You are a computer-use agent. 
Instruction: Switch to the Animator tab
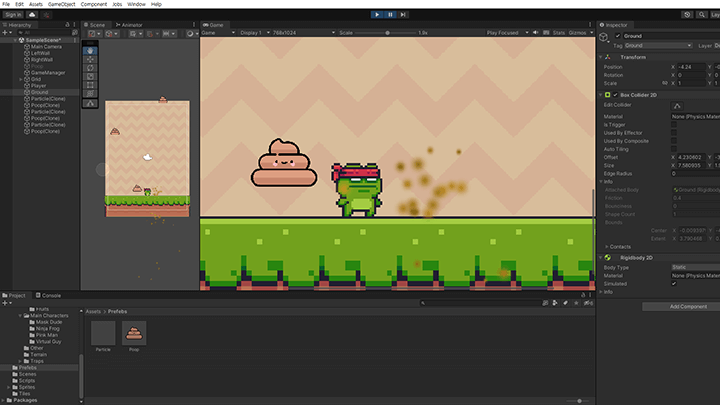click(129, 25)
